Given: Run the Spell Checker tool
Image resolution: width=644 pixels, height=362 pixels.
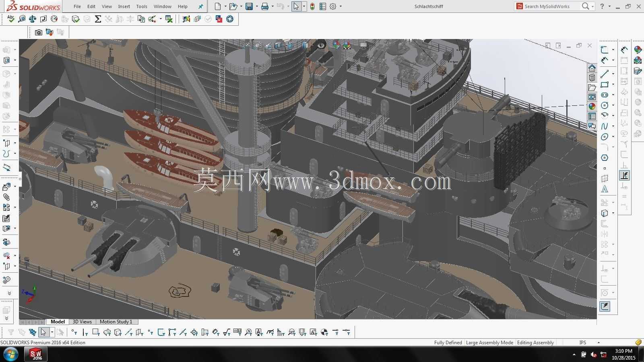Looking at the screenshot, I should click(11, 19).
